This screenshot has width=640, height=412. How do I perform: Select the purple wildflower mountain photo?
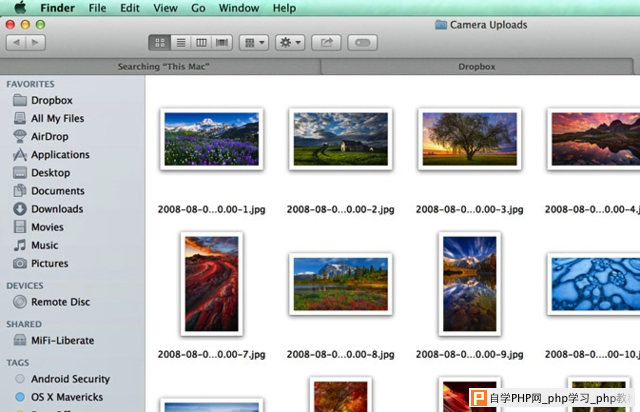211,139
